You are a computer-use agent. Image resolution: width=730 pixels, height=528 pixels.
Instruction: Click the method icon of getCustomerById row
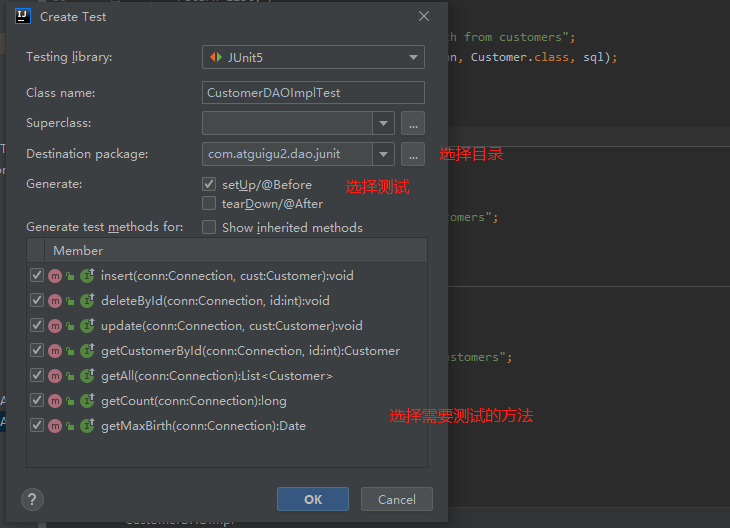[x=55, y=351]
